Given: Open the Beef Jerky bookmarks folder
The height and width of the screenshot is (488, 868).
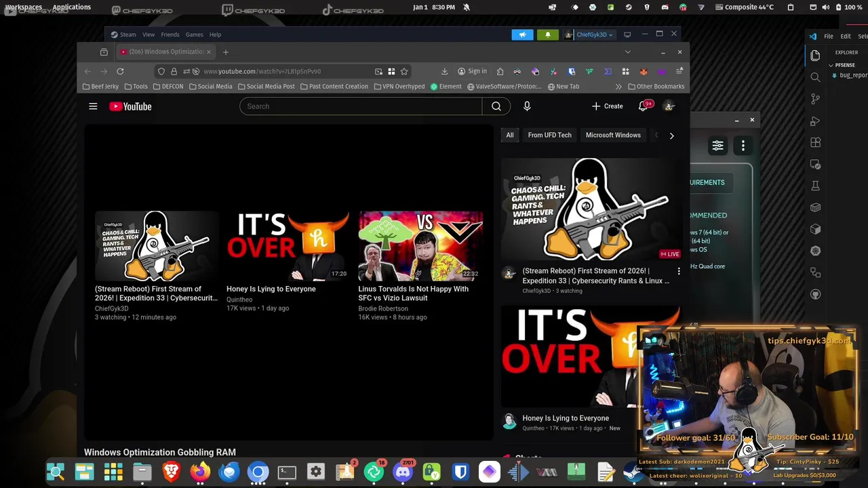Looking at the screenshot, I should tap(100, 87).
